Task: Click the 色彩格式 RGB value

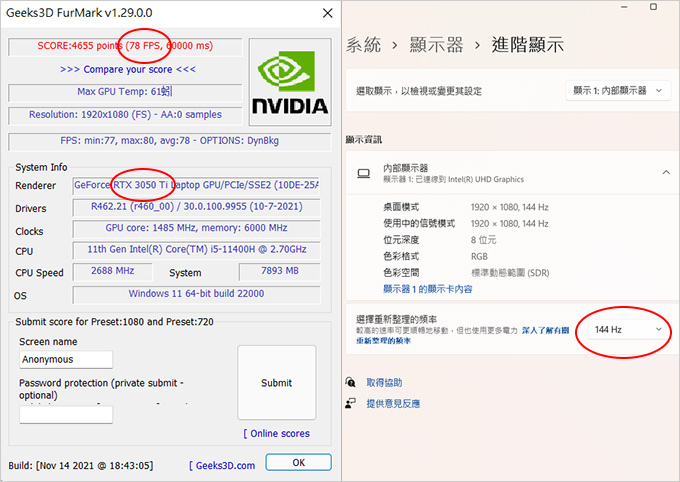Action: pos(479,256)
